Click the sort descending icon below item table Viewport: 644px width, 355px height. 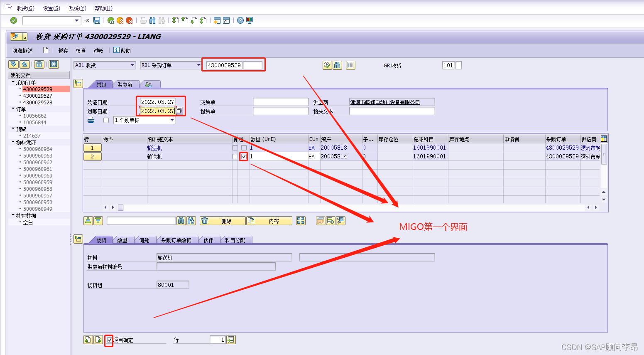coord(98,221)
